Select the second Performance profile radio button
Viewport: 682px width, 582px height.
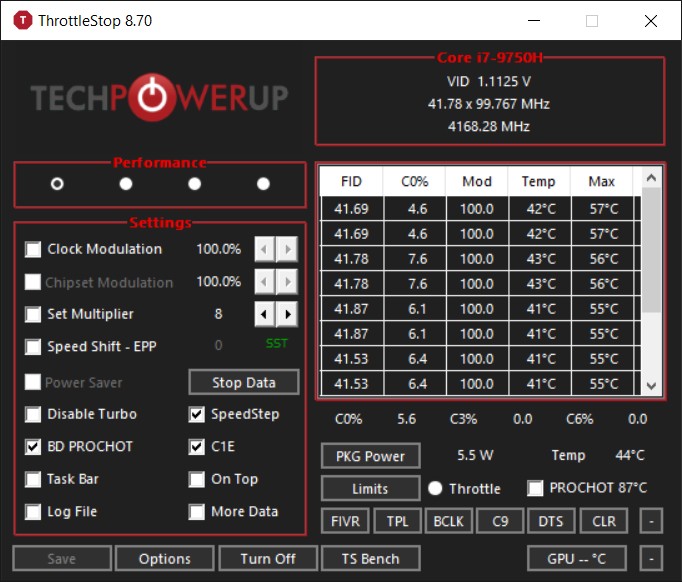tap(126, 184)
